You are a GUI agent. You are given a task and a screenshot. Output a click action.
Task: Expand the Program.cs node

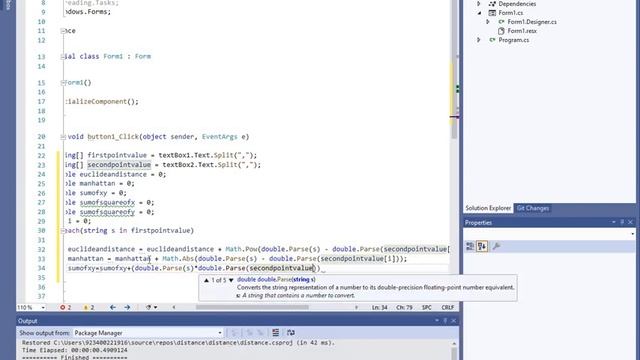tap(479, 40)
